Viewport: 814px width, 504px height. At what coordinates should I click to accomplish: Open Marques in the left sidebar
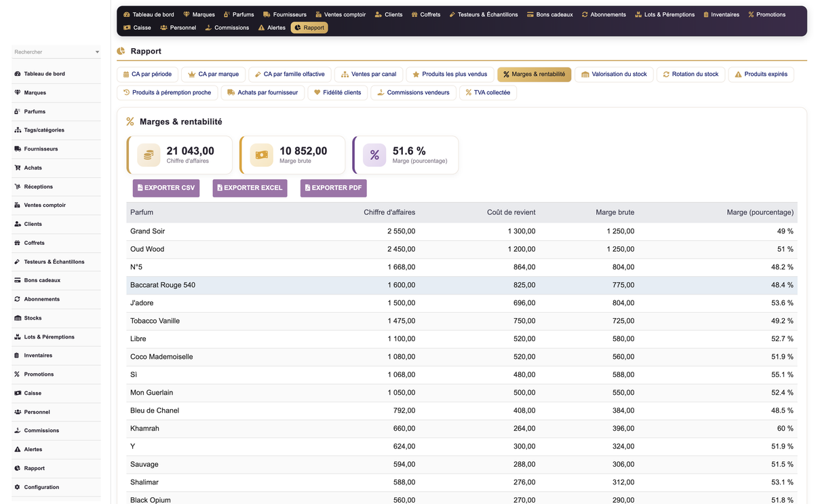[x=56, y=92]
